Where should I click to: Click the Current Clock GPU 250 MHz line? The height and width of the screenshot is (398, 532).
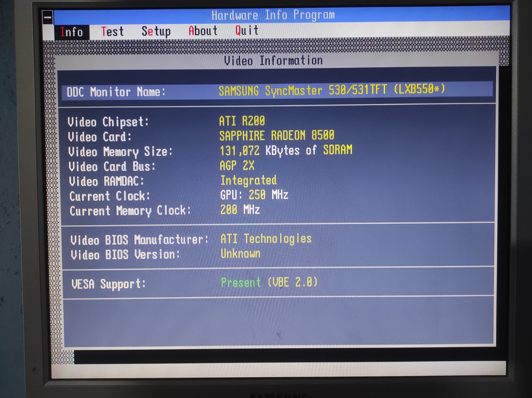click(x=254, y=195)
